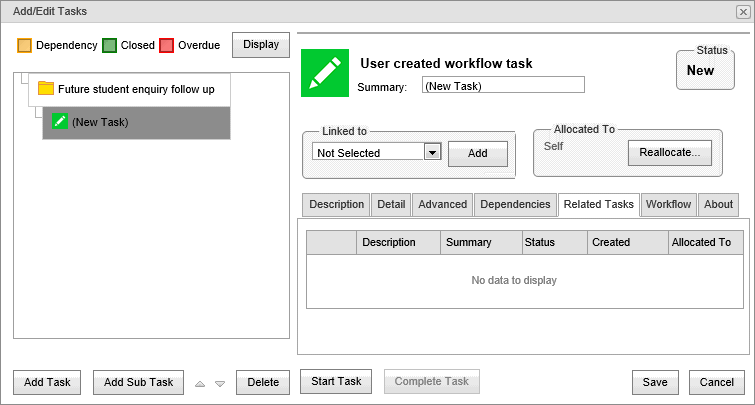
Task: Open the Workflow tab
Action: tap(668, 205)
